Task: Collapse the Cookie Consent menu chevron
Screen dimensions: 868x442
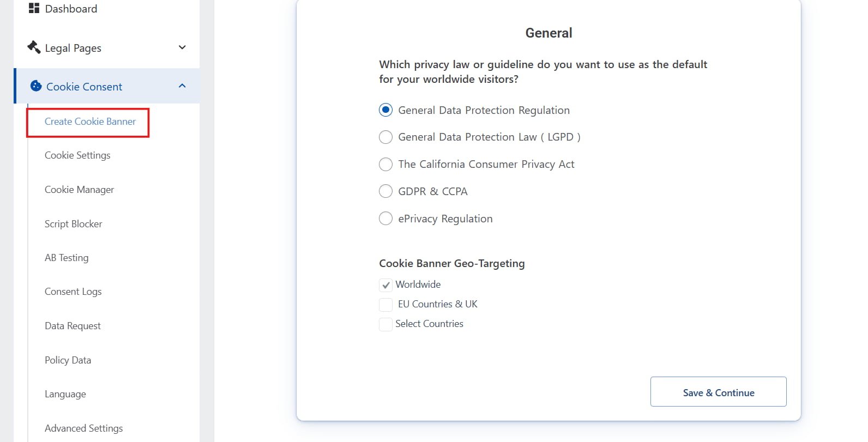Action: tap(182, 86)
